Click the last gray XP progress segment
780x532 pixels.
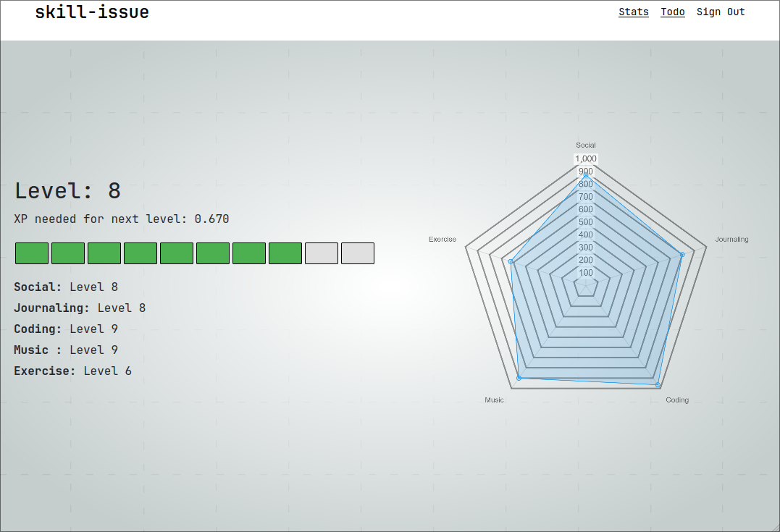[358, 253]
